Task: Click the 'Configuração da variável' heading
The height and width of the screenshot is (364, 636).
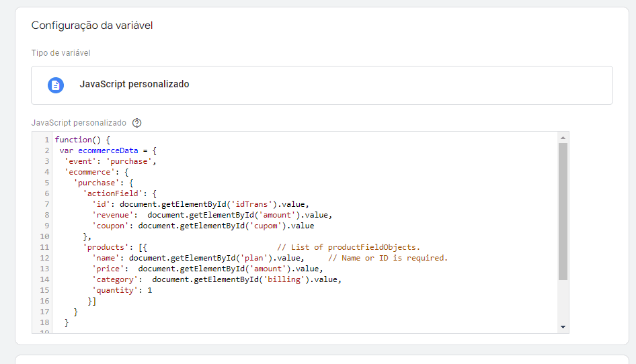Action: click(x=93, y=26)
